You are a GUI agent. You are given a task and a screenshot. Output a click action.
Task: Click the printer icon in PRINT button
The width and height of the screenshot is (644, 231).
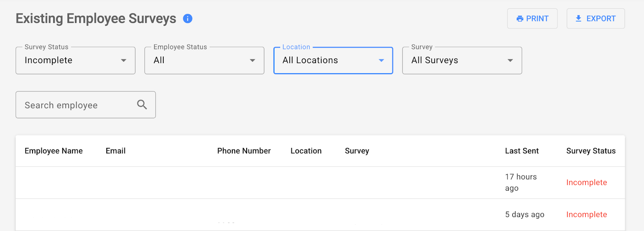(x=520, y=19)
